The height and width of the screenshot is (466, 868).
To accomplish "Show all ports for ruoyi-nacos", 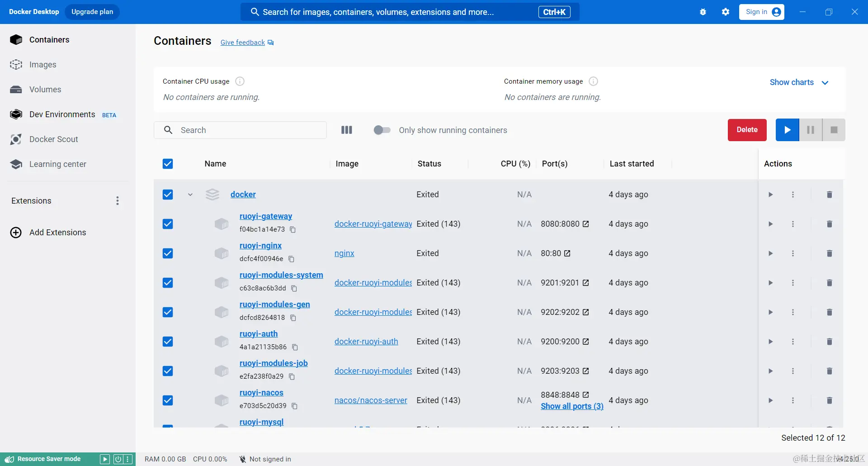I will point(572,406).
